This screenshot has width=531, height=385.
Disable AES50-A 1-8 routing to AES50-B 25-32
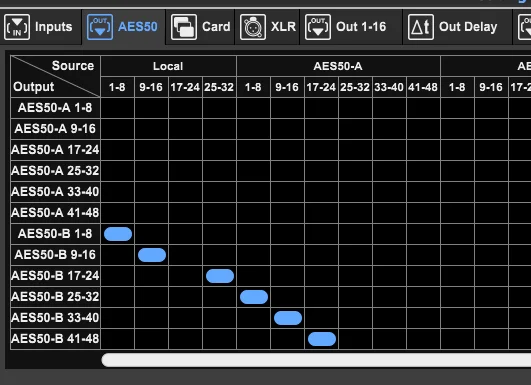click(x=254, y=297)
